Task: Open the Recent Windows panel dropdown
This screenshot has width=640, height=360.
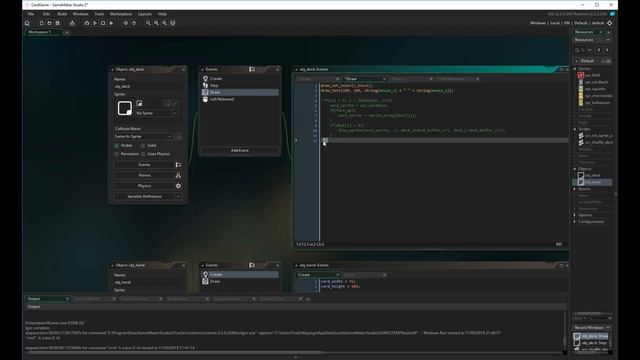Action: point(608,327)
